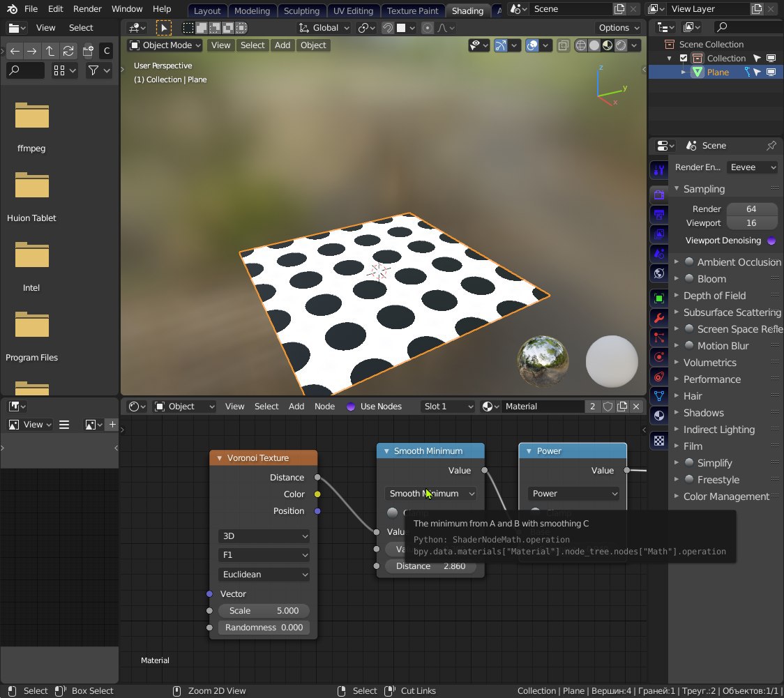Open the Object properties tab
Screen dimensions: 784x698
tap(659, 298)
